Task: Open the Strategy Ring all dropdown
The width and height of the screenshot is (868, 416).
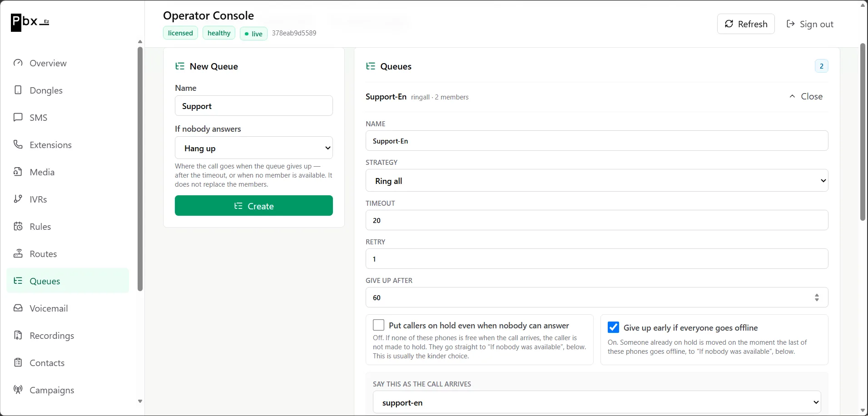Action: [x=597, y=181]
